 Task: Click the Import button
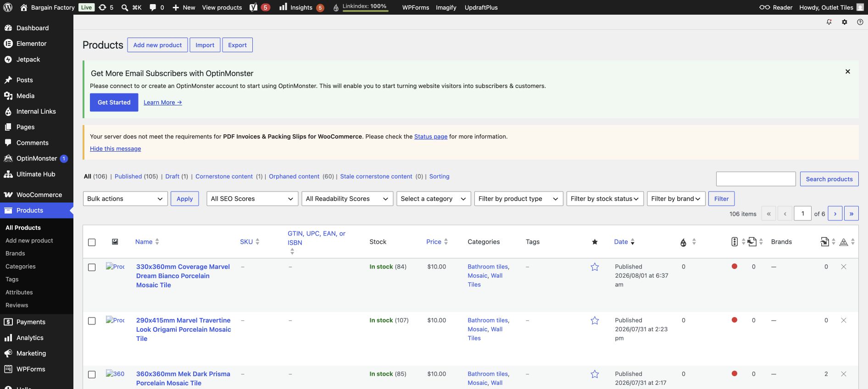coord(205,45)
